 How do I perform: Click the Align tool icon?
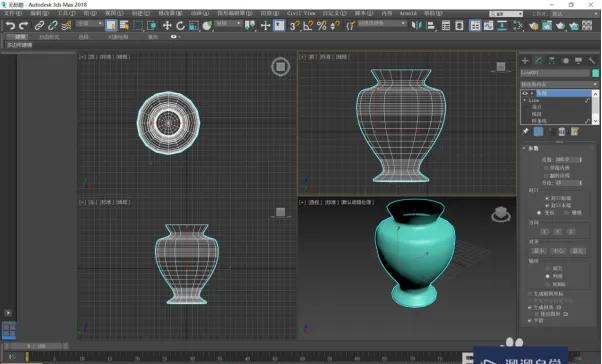431,26
